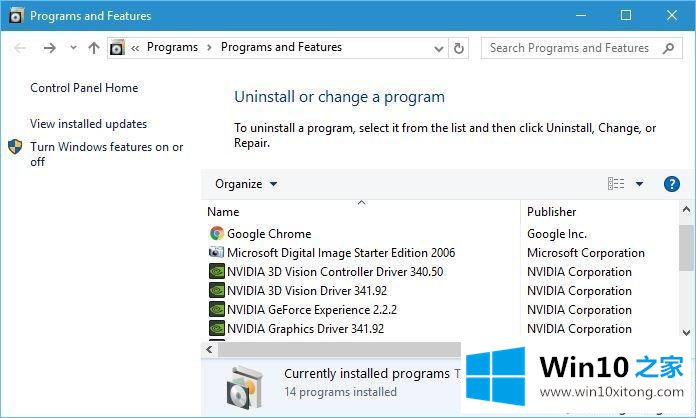Click vertical scrollbar up arrow
Screen dimensions: 696x418
tap(686, 209)
